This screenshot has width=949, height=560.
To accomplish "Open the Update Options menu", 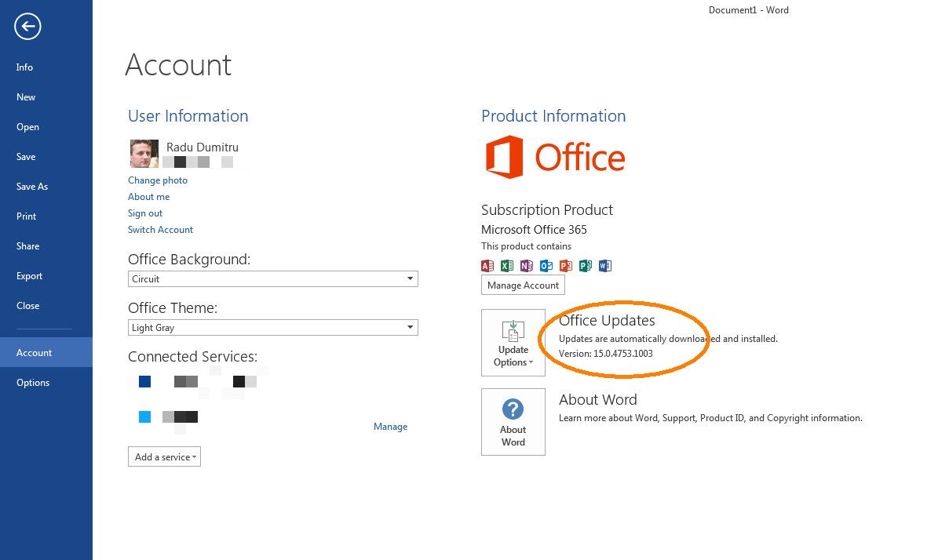I will coord(513,343).
